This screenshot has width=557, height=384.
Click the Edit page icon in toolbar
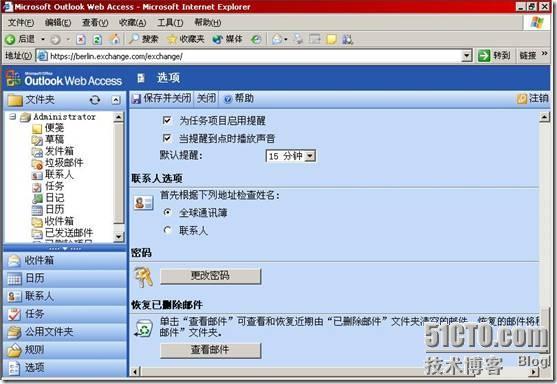[315, 39]
